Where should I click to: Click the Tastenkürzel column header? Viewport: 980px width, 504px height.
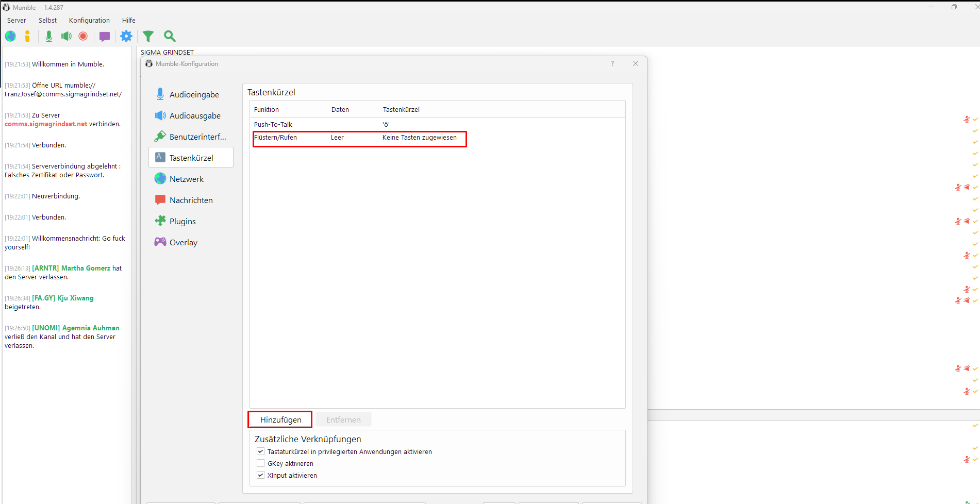(401, 109)
